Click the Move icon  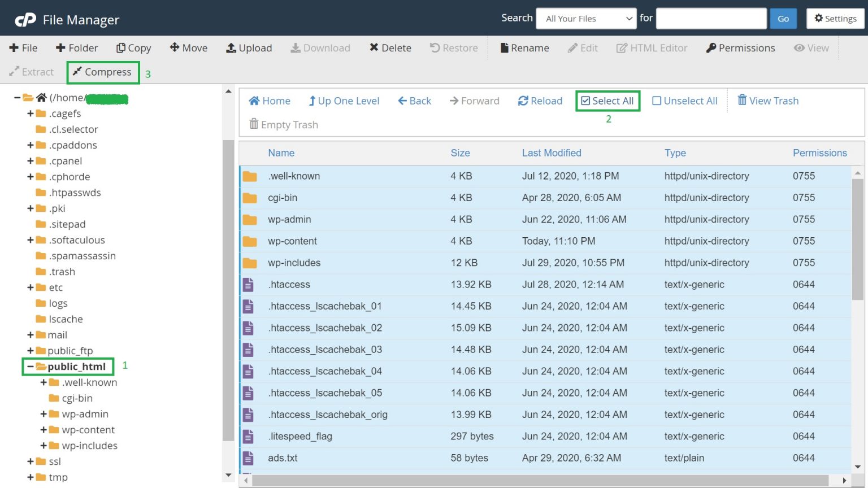[188, 48]
